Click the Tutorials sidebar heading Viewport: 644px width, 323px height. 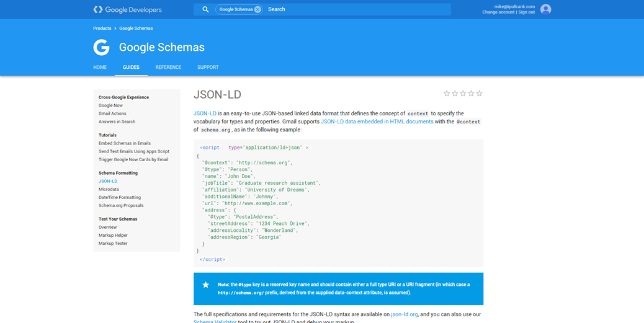tap(107, 135)
